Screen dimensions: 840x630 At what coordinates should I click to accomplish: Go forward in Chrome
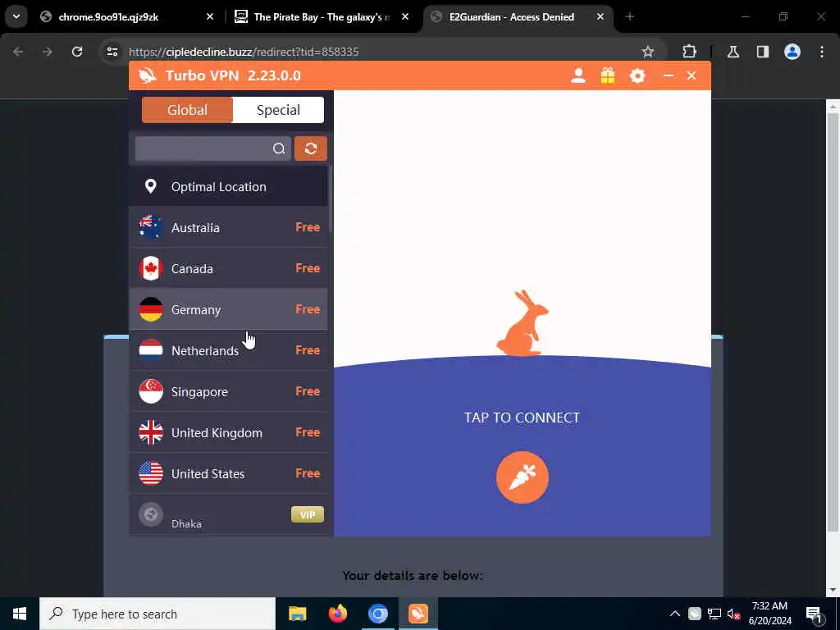pyautogui.click(x=48, y=52)
